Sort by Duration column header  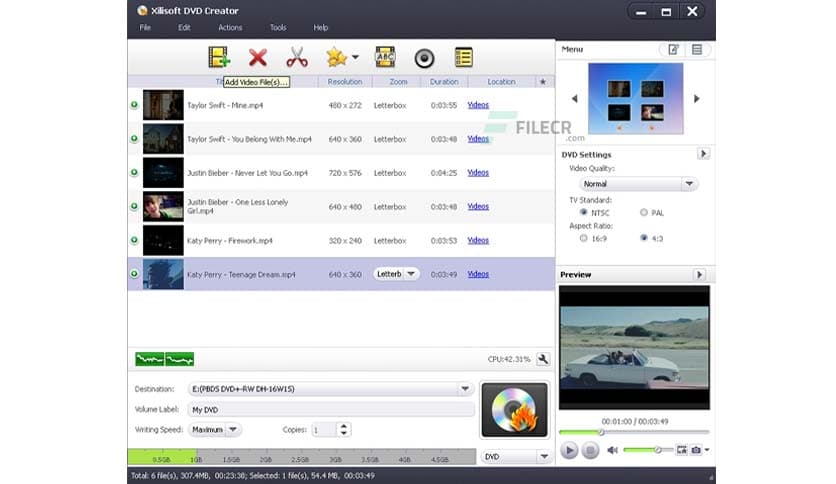(x=444, y=82)
